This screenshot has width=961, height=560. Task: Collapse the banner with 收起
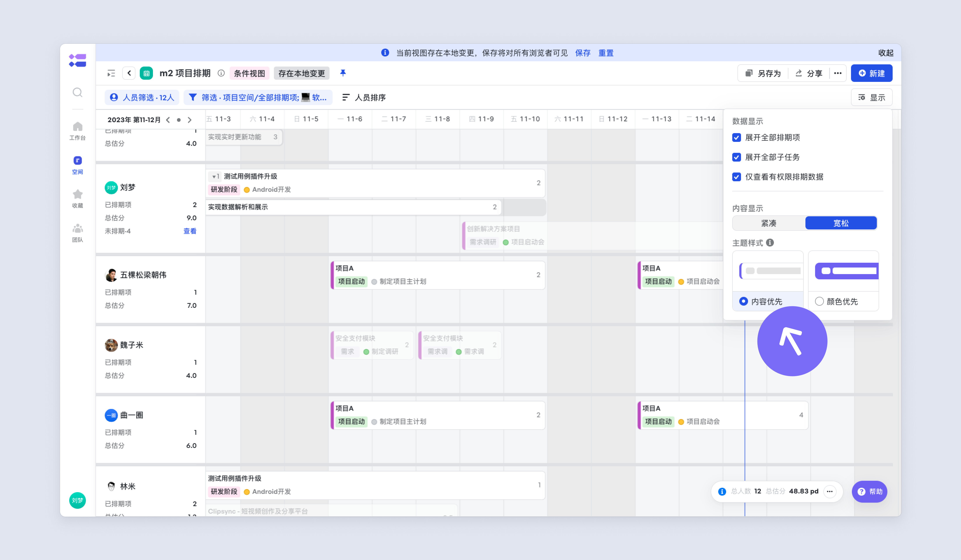(886, 53)
